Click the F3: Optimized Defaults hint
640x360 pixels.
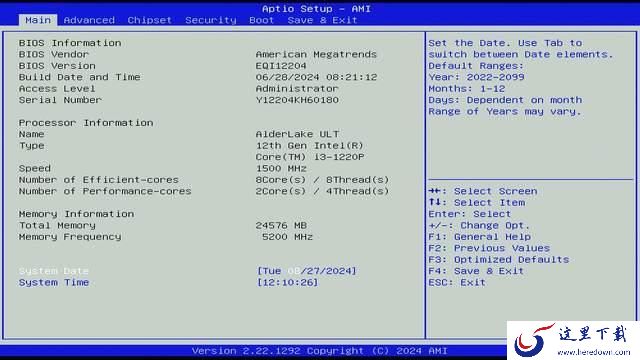[x=498, y=260]
